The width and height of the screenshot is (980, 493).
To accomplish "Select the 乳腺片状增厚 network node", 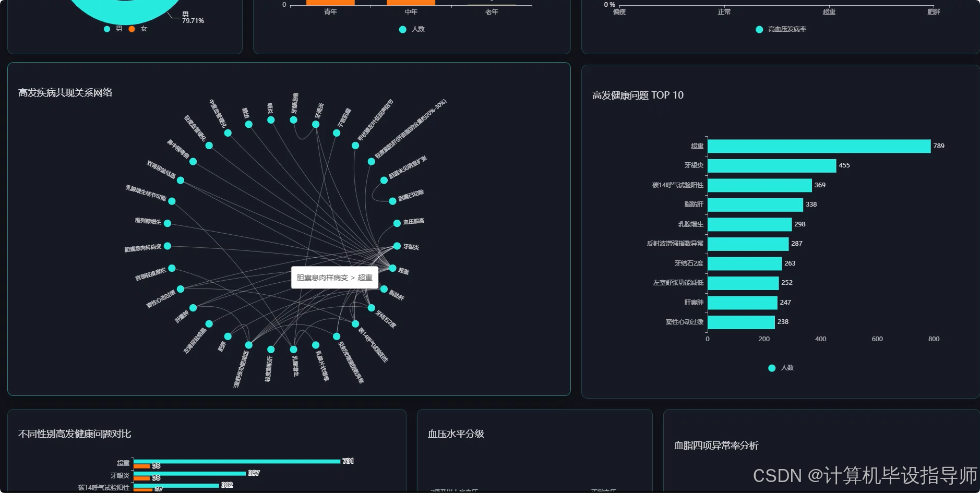I will tap(316, 345).
